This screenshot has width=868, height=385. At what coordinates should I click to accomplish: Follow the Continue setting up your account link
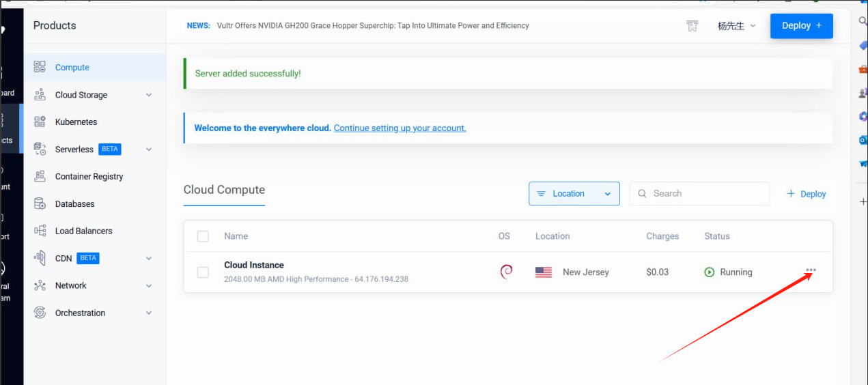pyautogui.click(x=400, y=128)
